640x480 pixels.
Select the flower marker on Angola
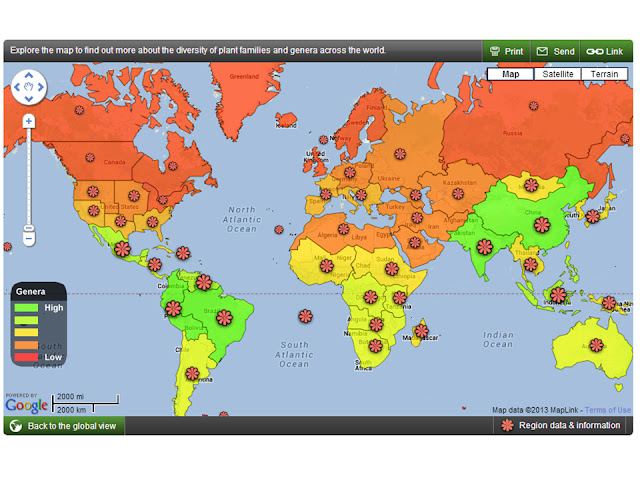click(376, 325)
